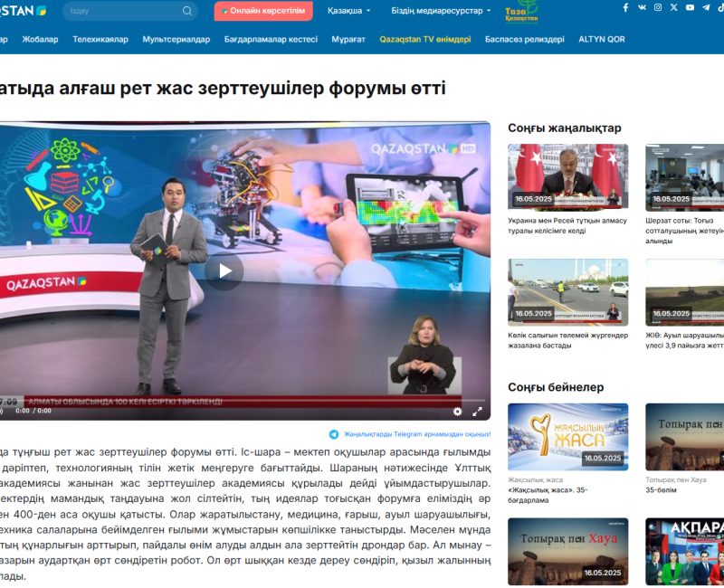724x588 pixels.
Task: Open the highway traffic news thumbnail
Action: tap(568, 292)
